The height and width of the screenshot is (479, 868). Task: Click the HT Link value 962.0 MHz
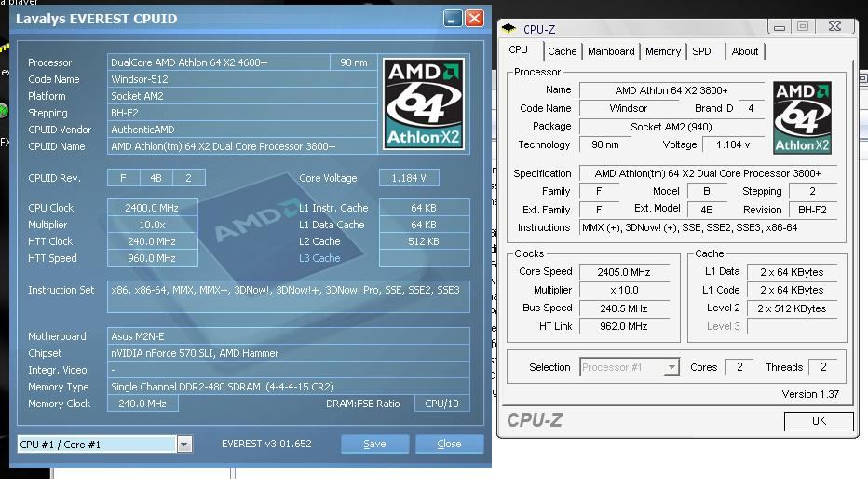point(624,326)
